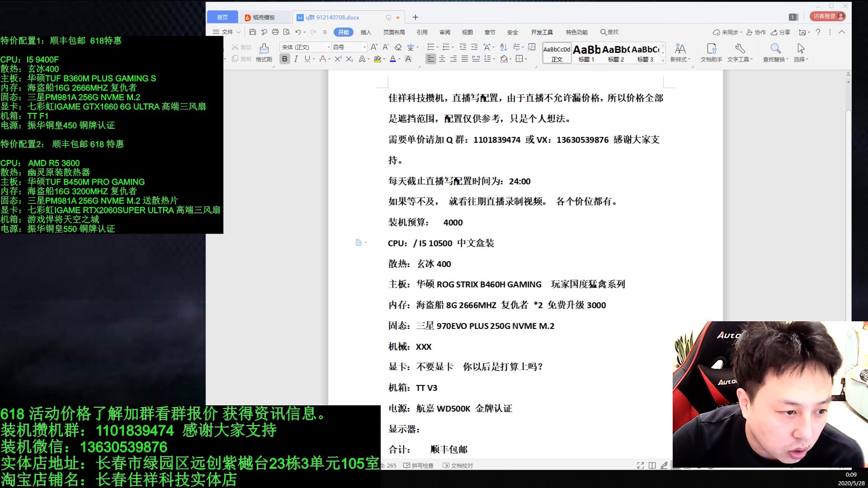This screenshot has height=488, width=868.
Task: Expand the bullet list dropdown arrow
Action: coord(438,47)
